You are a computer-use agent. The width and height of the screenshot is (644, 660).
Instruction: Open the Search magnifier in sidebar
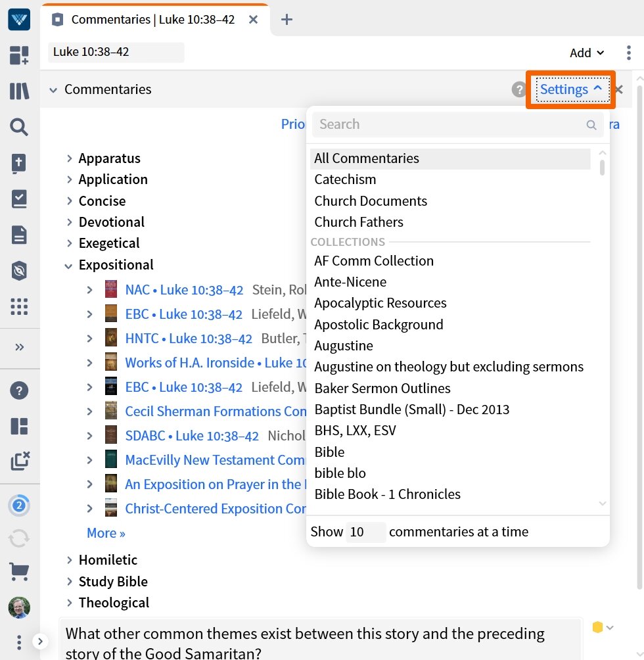click(19, 127)
